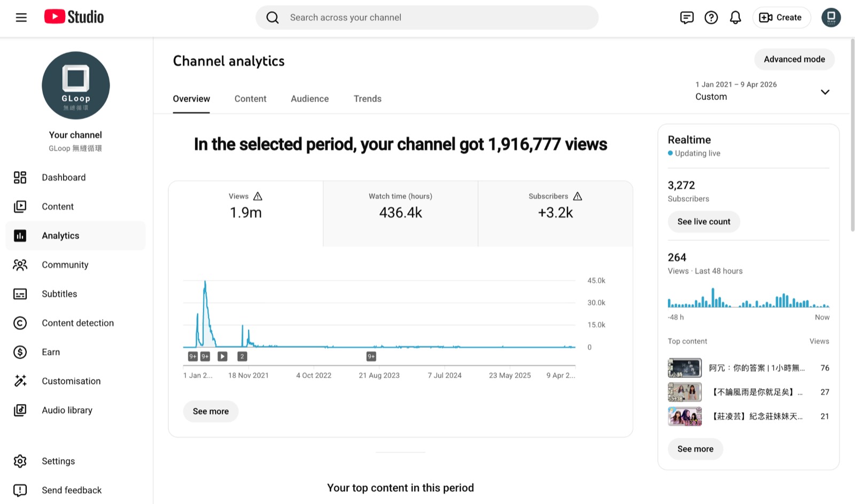This screenshot has width=855, height=504.
Task: Click the YouTube Studio logo
Action: (74, 17)
